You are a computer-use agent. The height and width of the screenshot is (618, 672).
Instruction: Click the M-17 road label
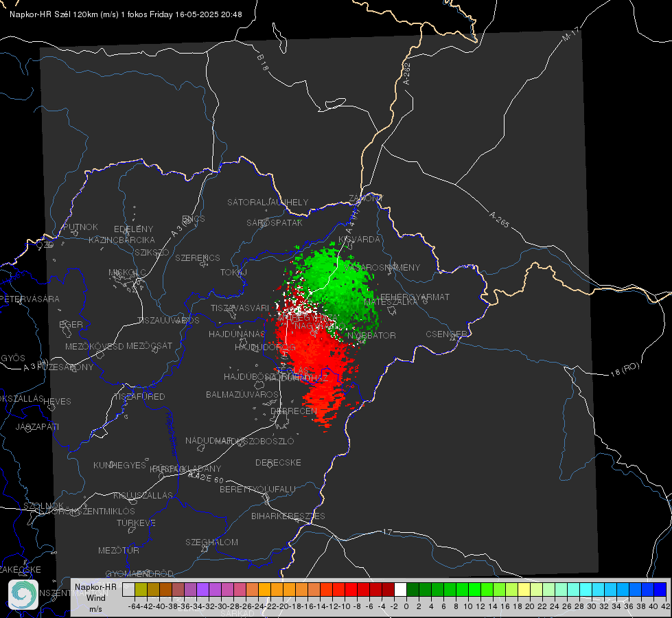click(x=570, y=34)
